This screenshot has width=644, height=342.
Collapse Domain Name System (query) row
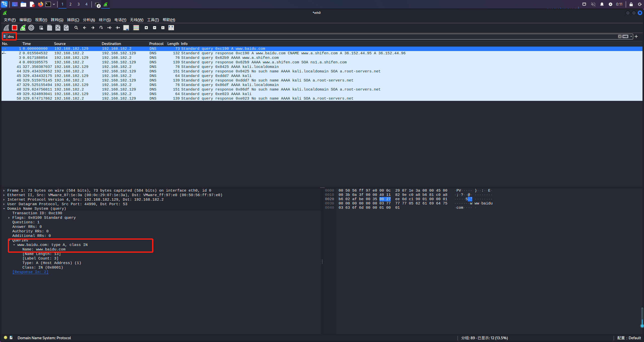pos(4,209)
